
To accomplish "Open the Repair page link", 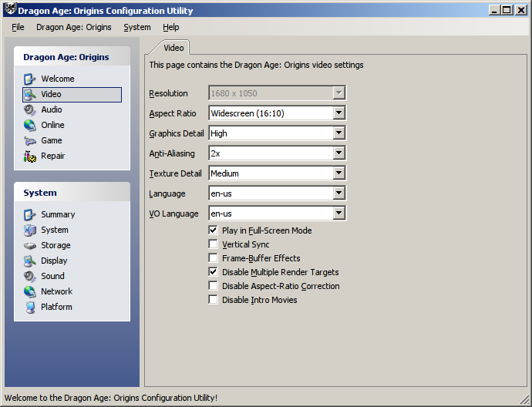I will click(53, 156).
